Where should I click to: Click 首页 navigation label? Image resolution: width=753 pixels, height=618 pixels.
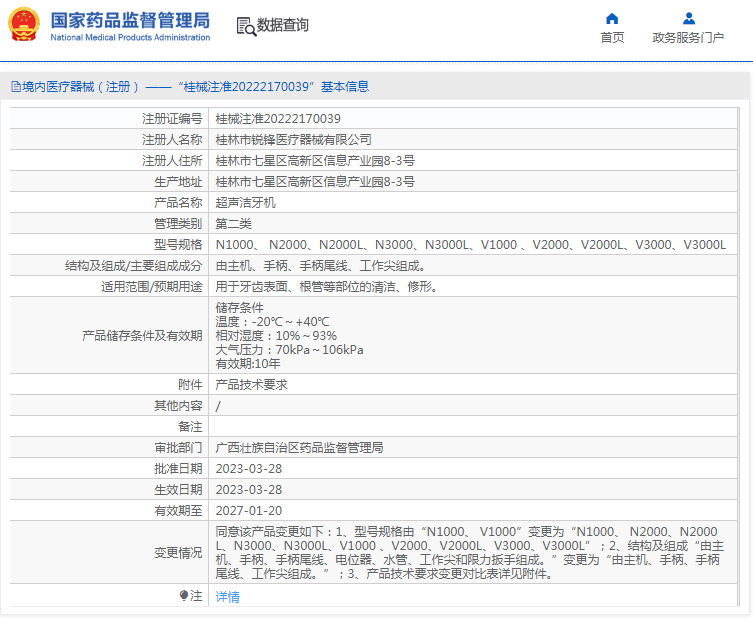pyautogui.click(x=612, y=37)
